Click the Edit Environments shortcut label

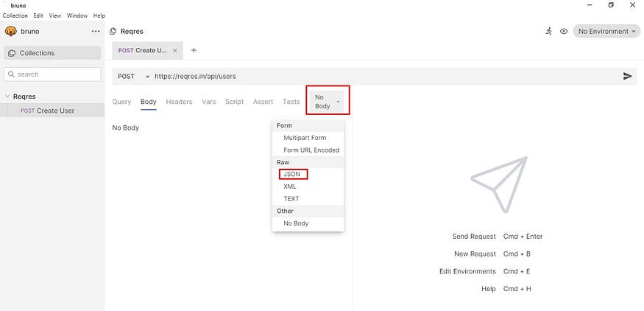coord(467,271)
